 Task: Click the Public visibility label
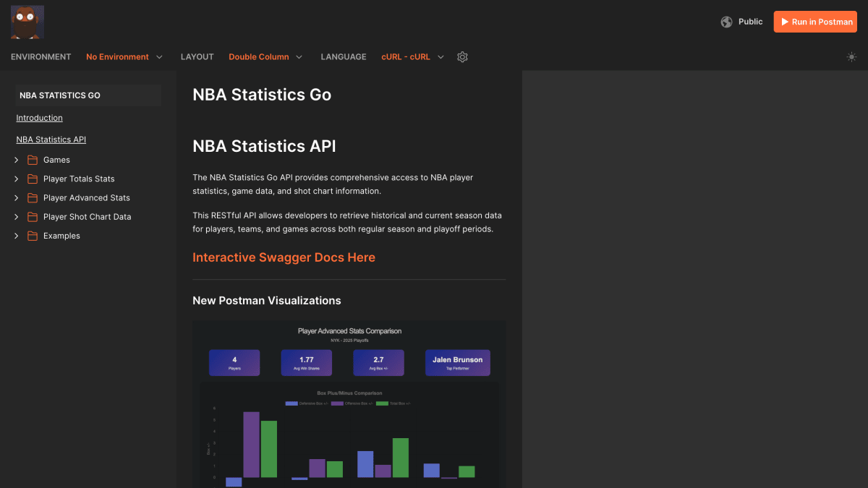(x=750, y=22)
